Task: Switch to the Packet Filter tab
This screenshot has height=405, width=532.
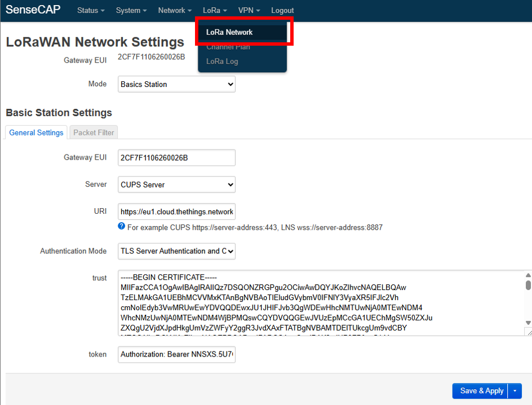Action: (x=93, y=132)
